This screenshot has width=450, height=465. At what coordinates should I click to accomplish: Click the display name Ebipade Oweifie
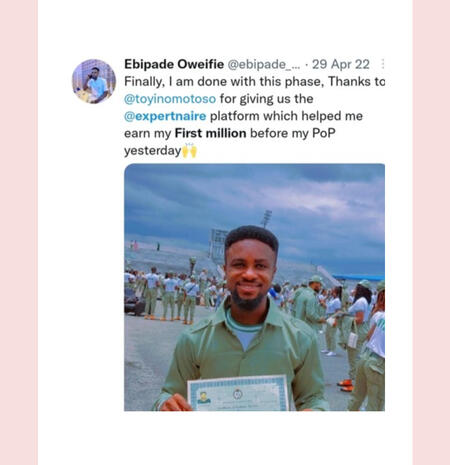[x=174, y=64]
